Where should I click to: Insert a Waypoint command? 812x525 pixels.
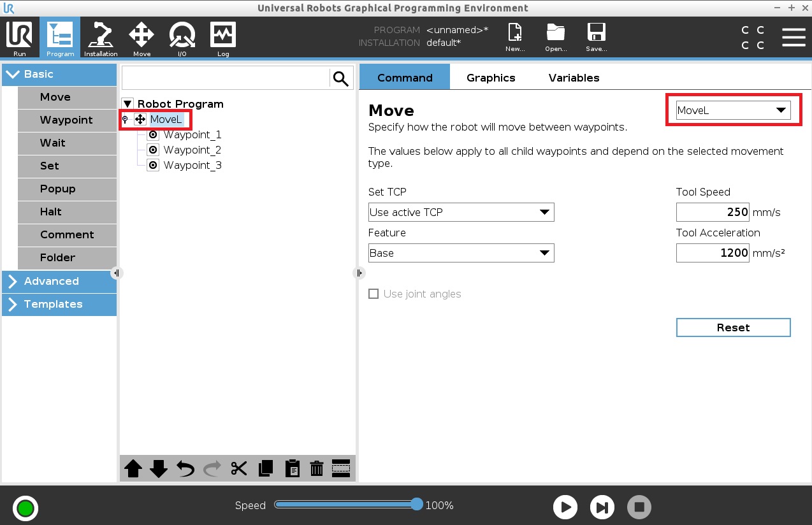coord(67,120)
